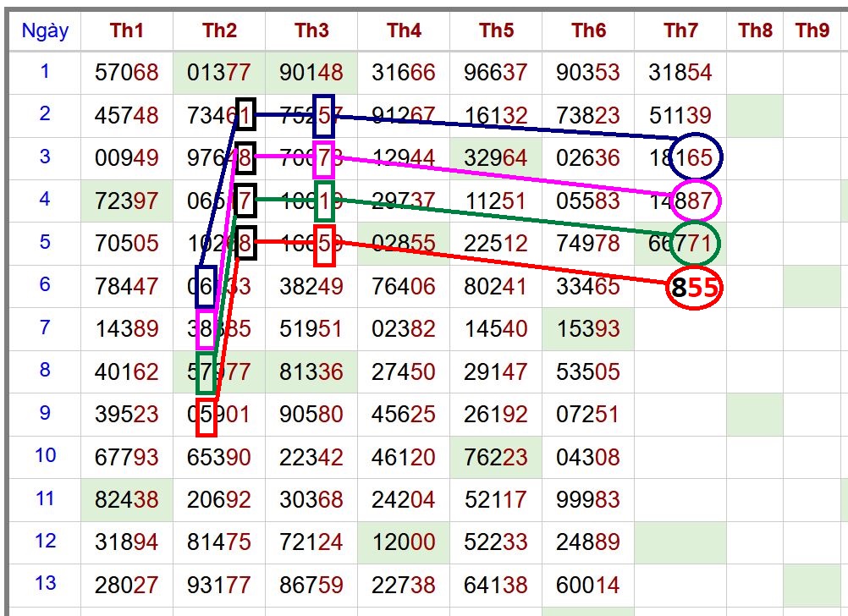Click the cell showing 96637

pyautogui.click(x=496, y=72)
